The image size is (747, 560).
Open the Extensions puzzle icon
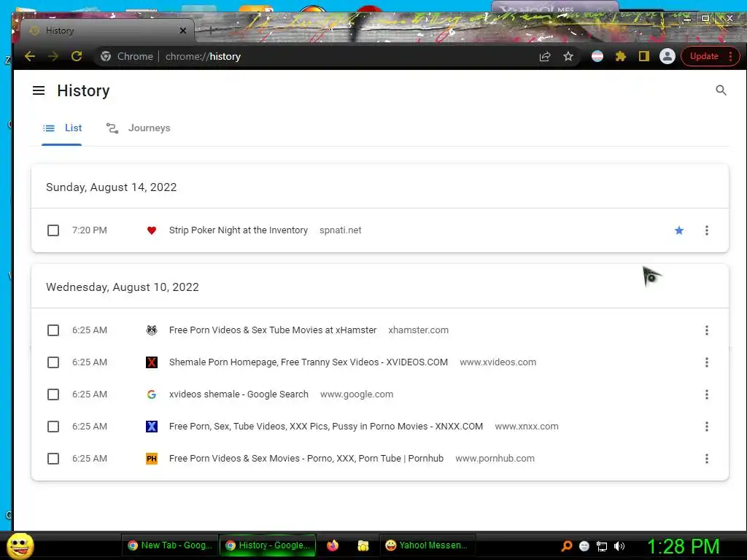click(x=620, y=57)
